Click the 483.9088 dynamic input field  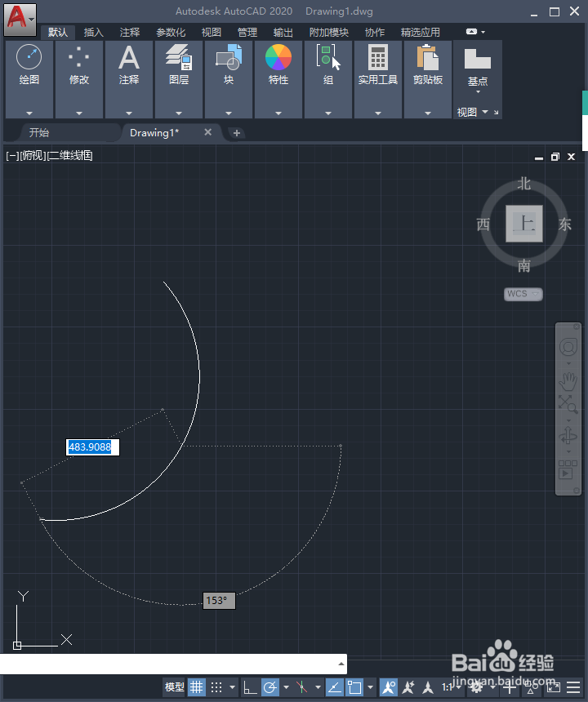pyautogui.click(x=93, y=447)
